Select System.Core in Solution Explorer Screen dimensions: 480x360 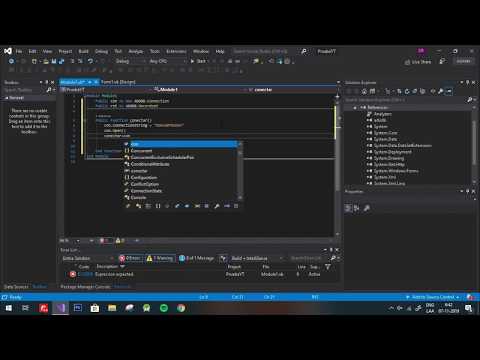click(x=385, y=133)
